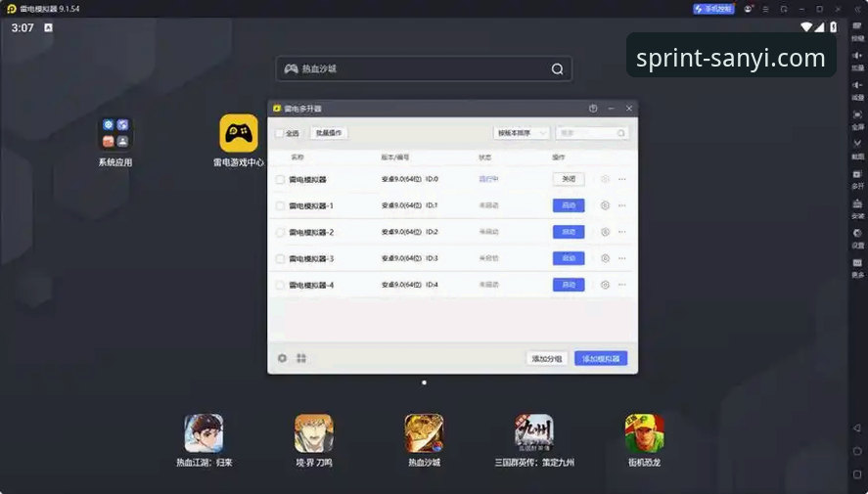868x494 pixels.
Task: Click 关闭 to close running 雷电模拟器 ID:0
Action: point(569,179)
